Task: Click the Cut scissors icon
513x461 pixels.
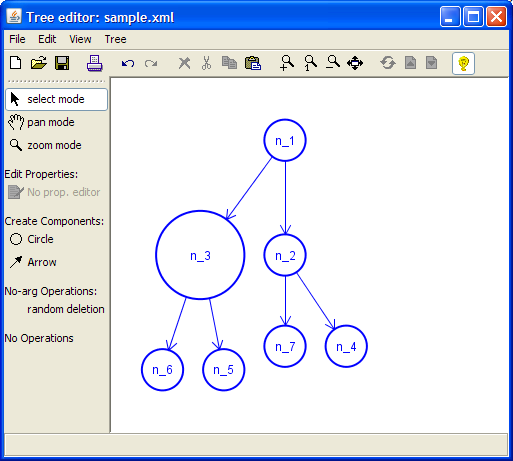Action: click(x=207, y=63)
